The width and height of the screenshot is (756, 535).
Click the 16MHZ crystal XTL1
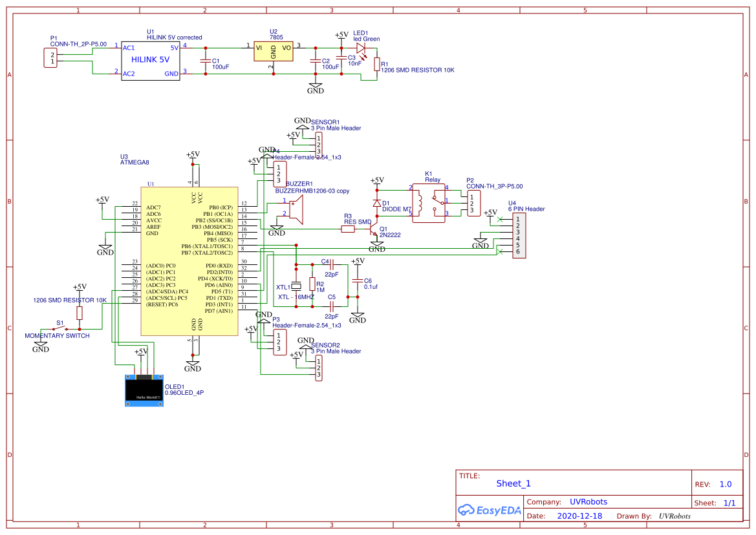point(295,287)
